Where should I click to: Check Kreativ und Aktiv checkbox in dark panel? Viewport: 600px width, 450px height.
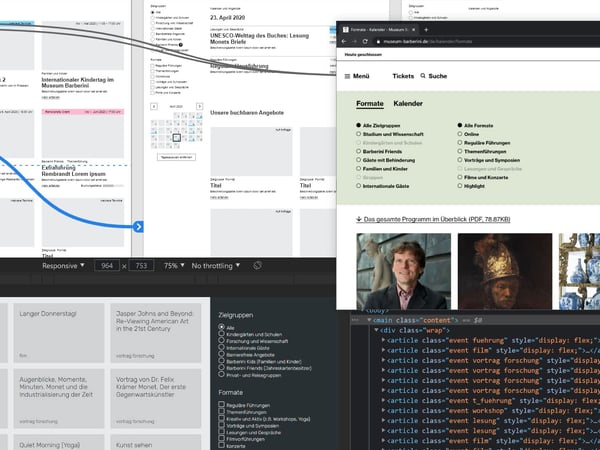click(221, 418)
